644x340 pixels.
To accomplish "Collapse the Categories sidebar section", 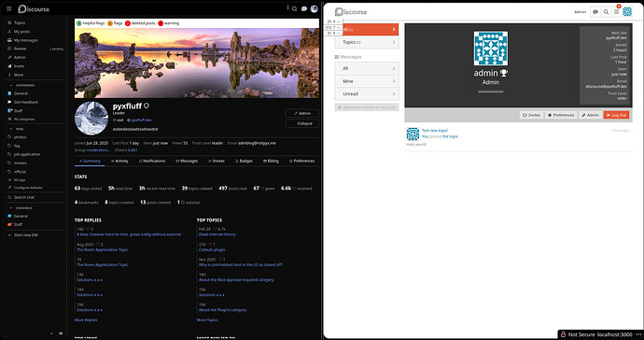I will [22, 86].
